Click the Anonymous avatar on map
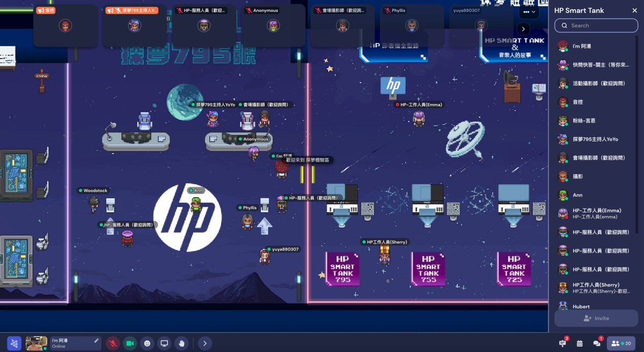Image resolution: width=644 pixels, height=352 pixels. point(254,153)
